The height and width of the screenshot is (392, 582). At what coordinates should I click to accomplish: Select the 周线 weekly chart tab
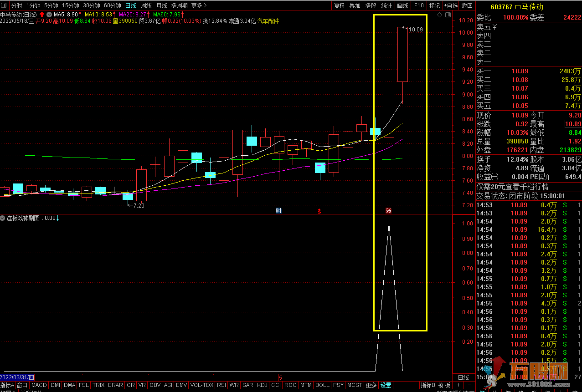pyautogui.click(x=146, y=5)
